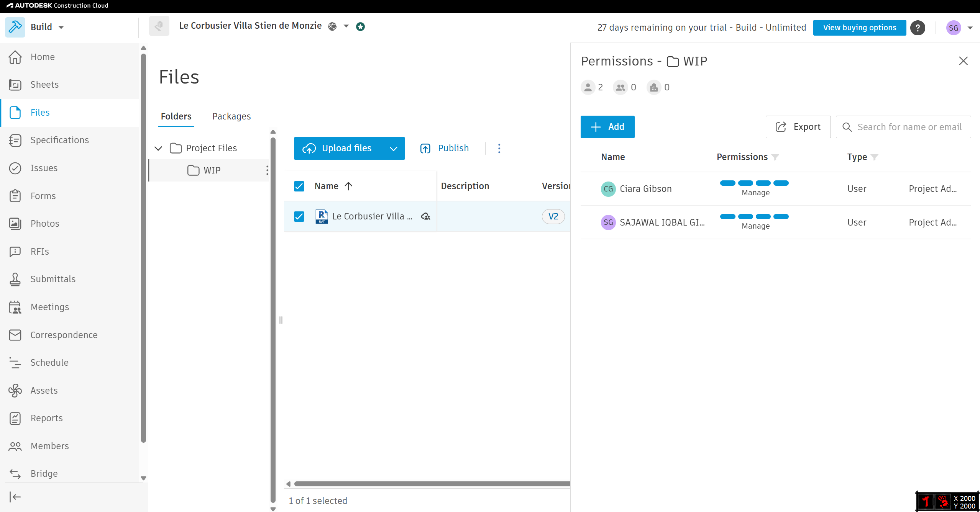Expand the user account dropdown arrow
Image resolution: width=980 pixels, height=512 pixels.
pyautogui.click(x=970, y=28)
